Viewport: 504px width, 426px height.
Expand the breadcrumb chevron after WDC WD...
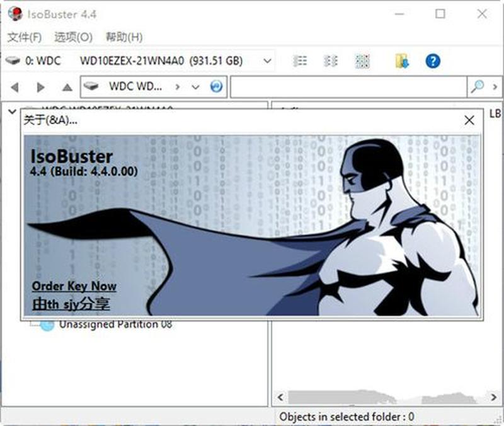(178, 87)
